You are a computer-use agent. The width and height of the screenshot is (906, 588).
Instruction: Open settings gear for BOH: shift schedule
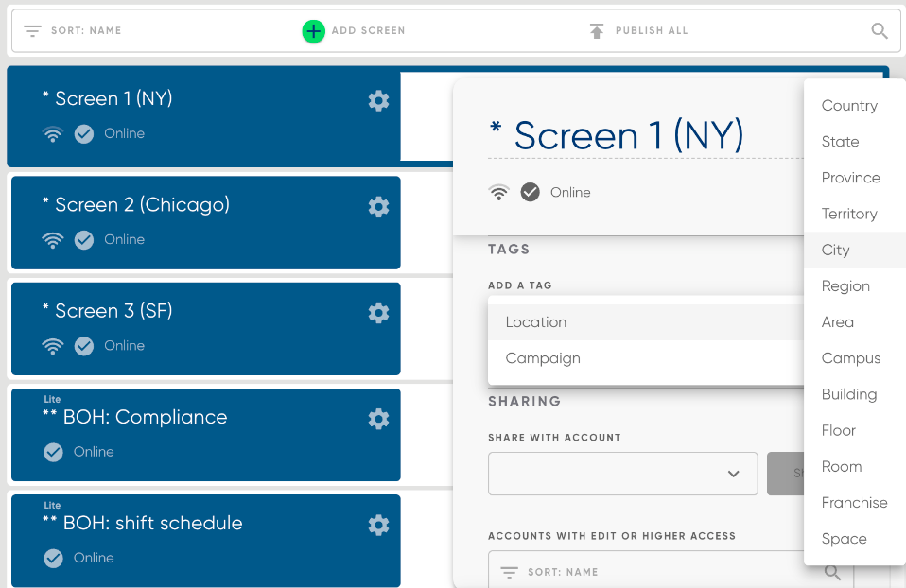(378, 526)
